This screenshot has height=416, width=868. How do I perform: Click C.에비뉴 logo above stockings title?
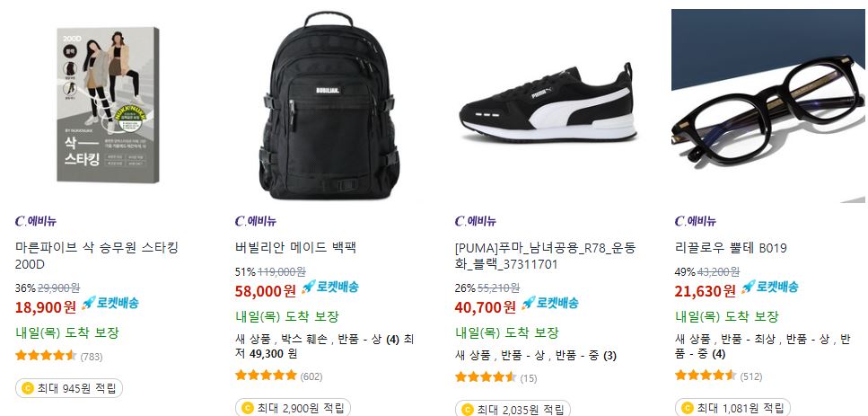(x=35, y=222)
